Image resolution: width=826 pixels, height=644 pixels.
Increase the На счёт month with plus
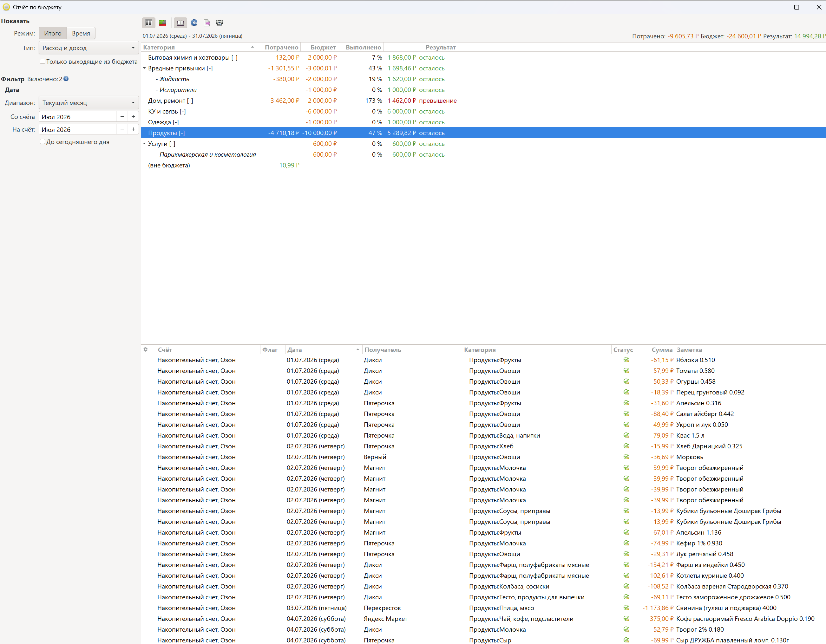[x=133, y=129]
